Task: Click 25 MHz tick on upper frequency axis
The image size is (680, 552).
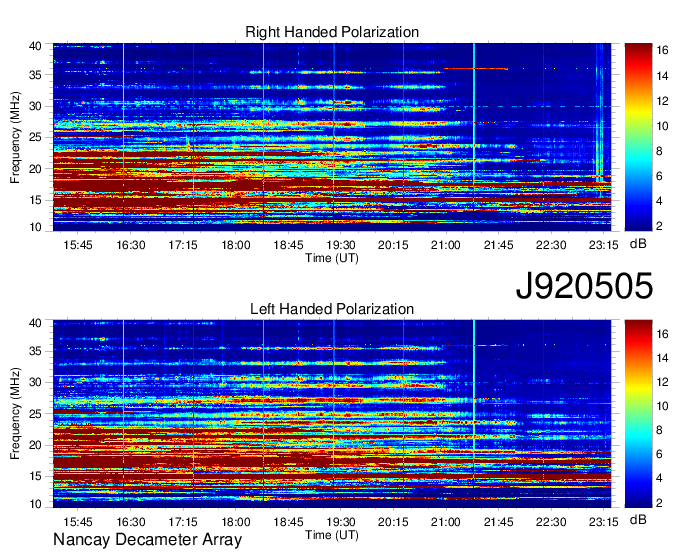Action: click(35, 137)
